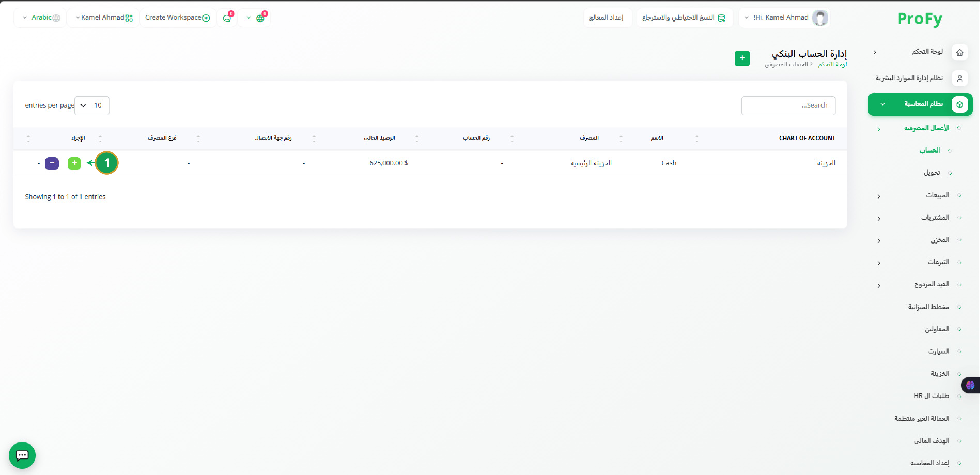This screenshot has width=980, height=475.
Task: Click the ProFy logo
Action: (x=920, y=19)
